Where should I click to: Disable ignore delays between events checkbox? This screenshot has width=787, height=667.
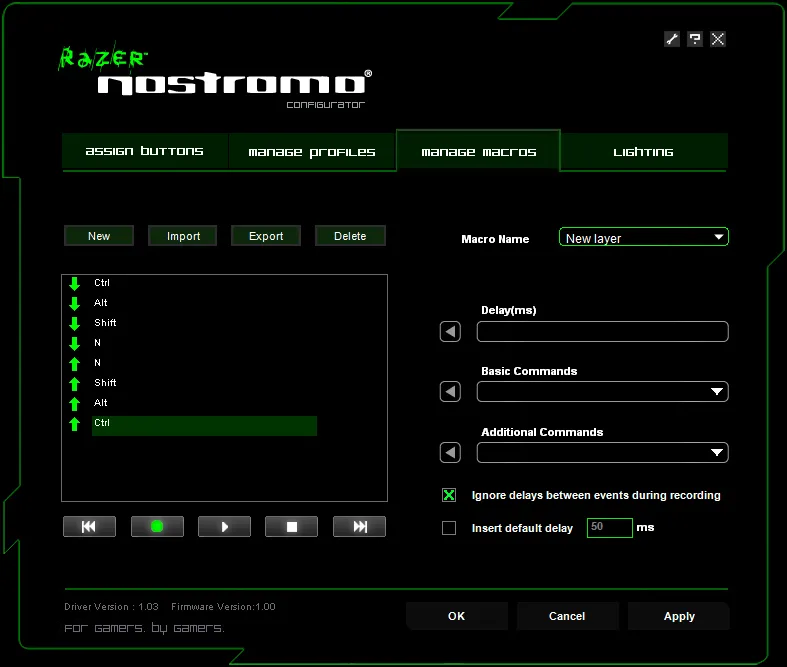(x=449, y=496)
